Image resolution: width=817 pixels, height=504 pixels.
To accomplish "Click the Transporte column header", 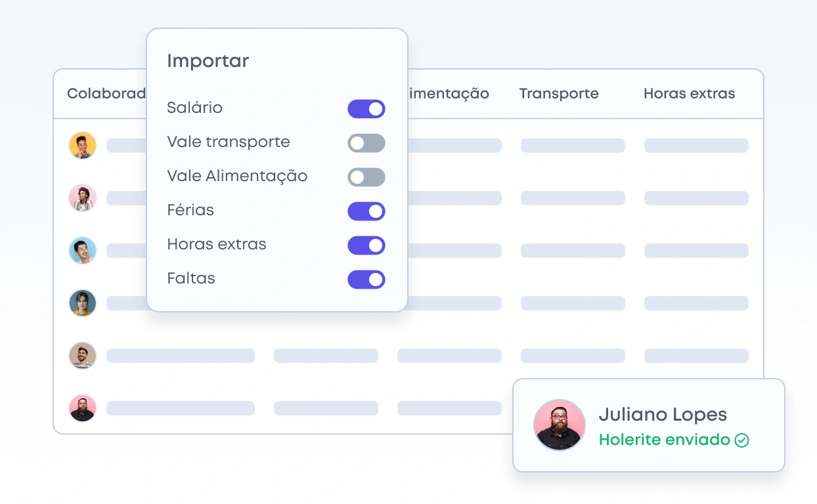I will coord(559,94).
